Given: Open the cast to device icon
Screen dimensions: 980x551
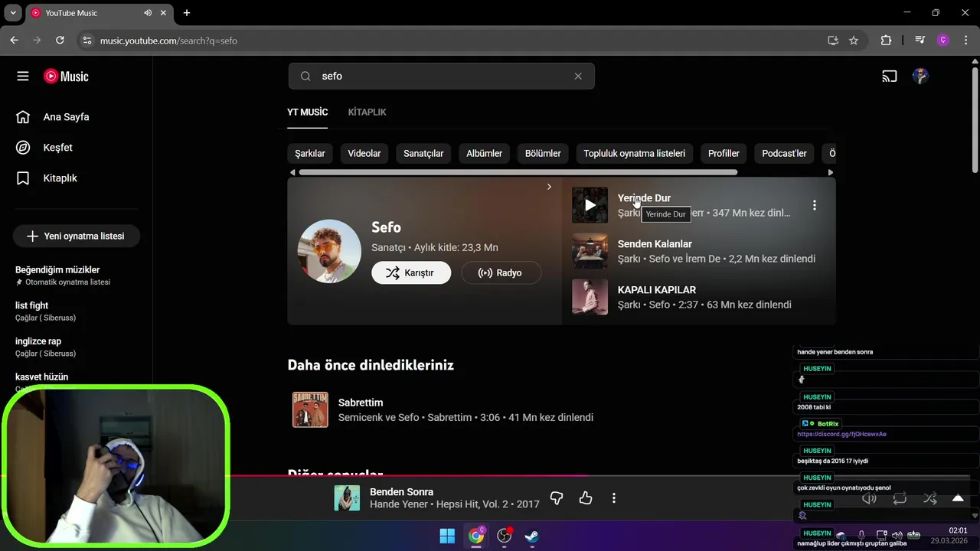Looking at the screenshot, I should 890,77.
